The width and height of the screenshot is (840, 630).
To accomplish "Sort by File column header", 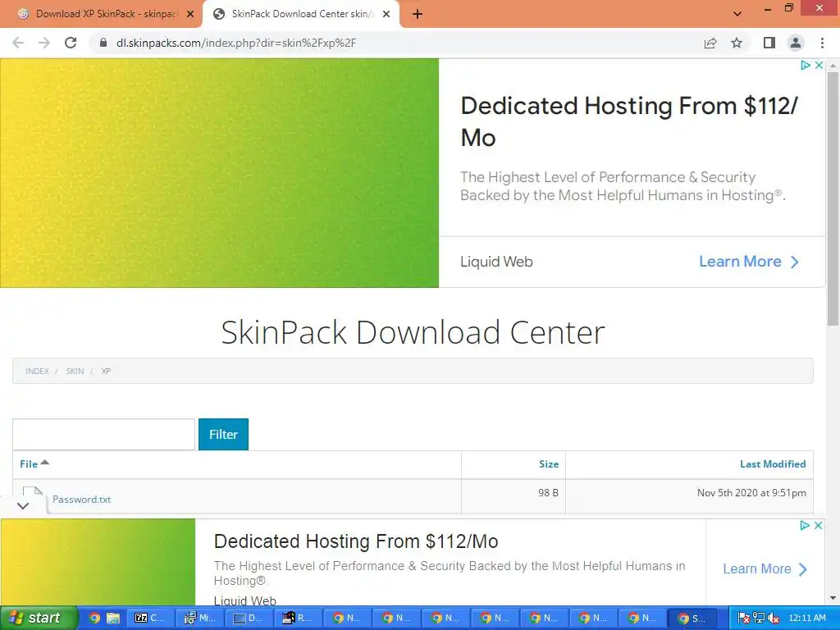I will pyautogui.click(x=34, y=464).
